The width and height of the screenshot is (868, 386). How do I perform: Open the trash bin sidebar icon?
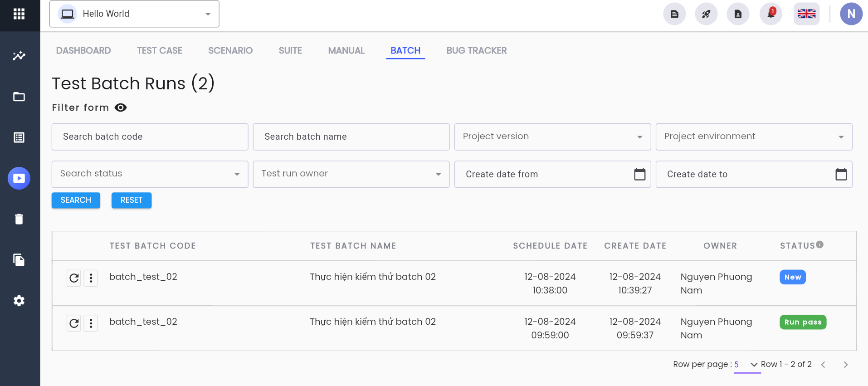19,219
